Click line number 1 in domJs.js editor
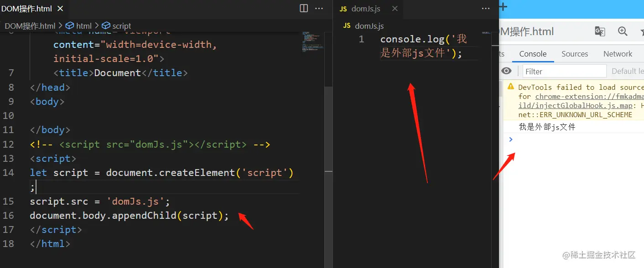 point(361,39)
